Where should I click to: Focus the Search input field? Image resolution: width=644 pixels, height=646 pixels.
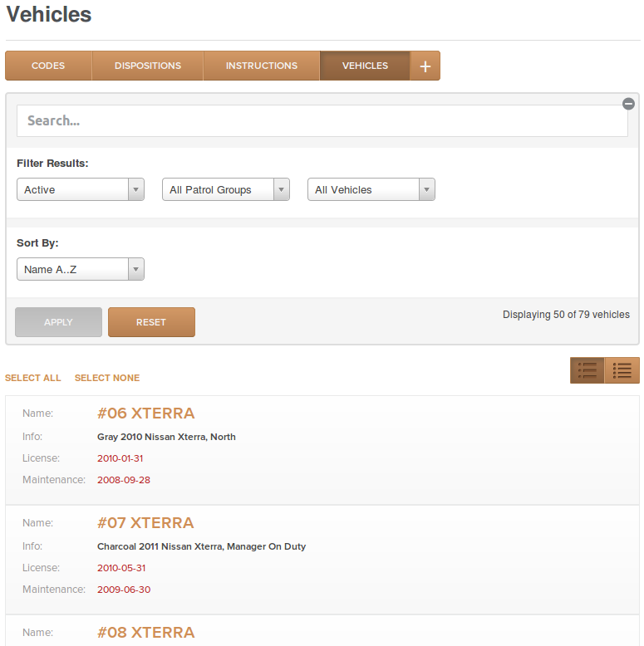(x=322, y=120)
